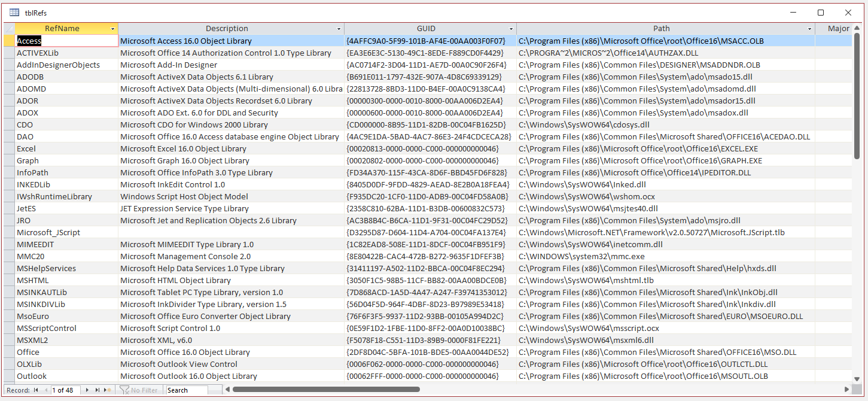Click the AddInDesignerObjects RefName cell
The image size is (868, 401).
coord(67,65)
